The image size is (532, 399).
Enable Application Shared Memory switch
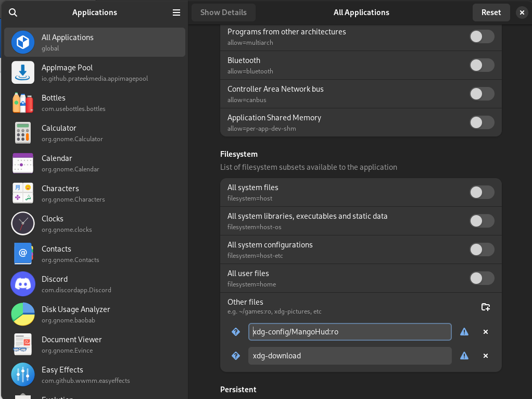(x=482, y=122)
